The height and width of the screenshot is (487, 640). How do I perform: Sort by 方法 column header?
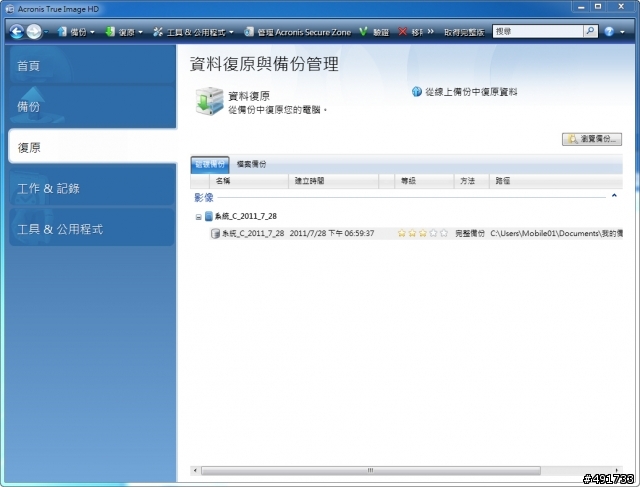pyautogui.click(x=472, y=181)
